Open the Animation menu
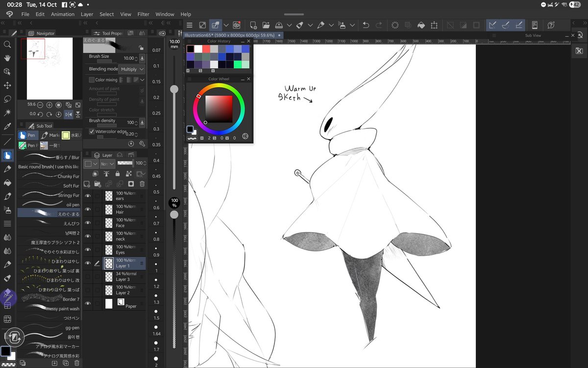Image resolution: width=588 pixels, height=368 pixels. [x=63, y=14]
